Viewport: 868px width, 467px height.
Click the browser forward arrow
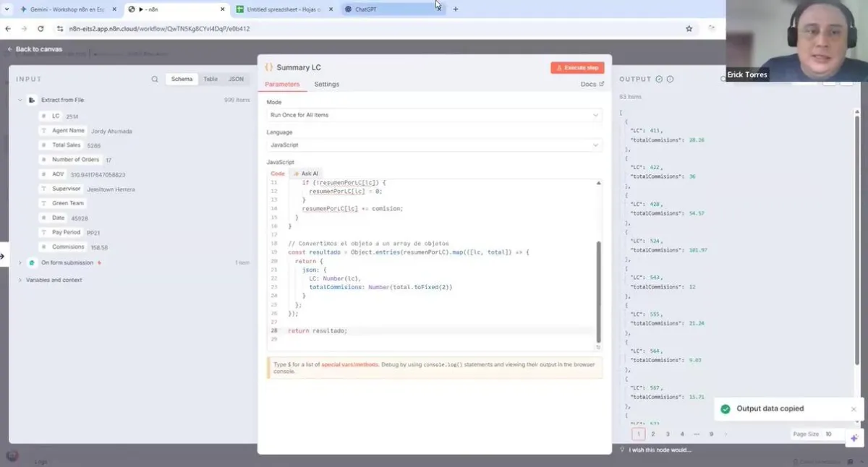pyautogui.click(x=24, y=28)
